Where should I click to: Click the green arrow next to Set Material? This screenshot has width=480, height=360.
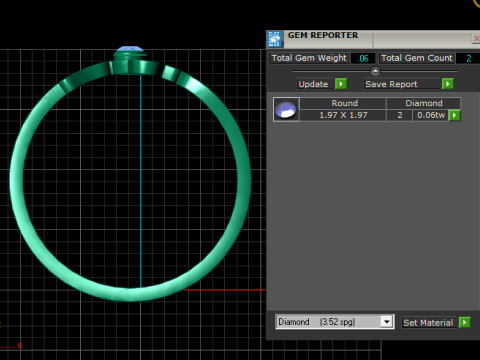(464, 322)
